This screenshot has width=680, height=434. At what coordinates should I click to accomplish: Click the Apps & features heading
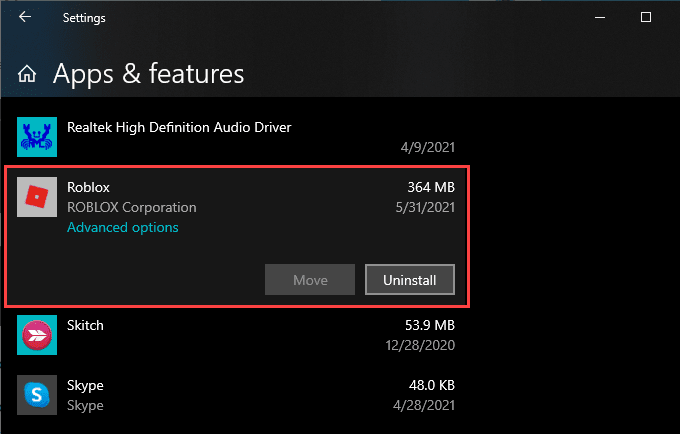(x=148, y=74)
